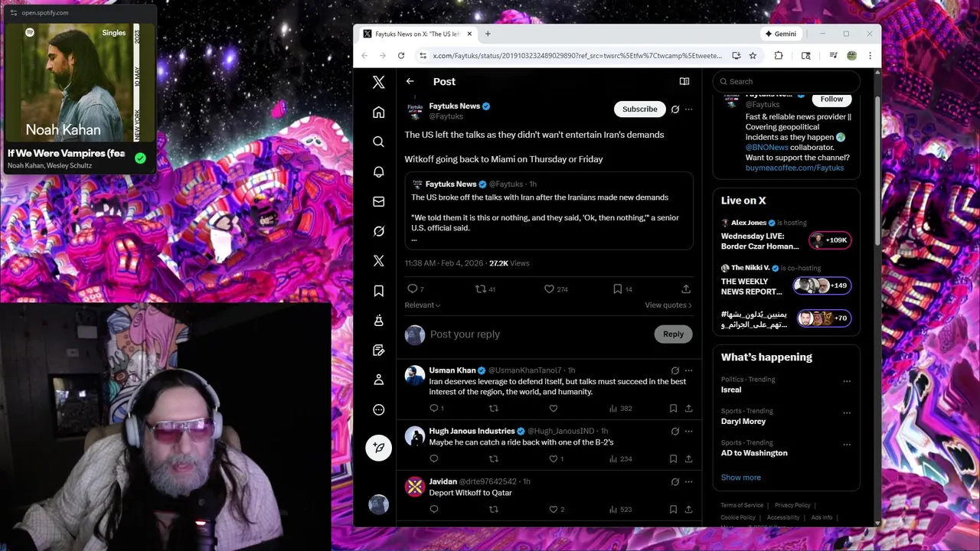980x551 pixels.
Task: Open @BNONews mention link
Action: tap(766, 147)
